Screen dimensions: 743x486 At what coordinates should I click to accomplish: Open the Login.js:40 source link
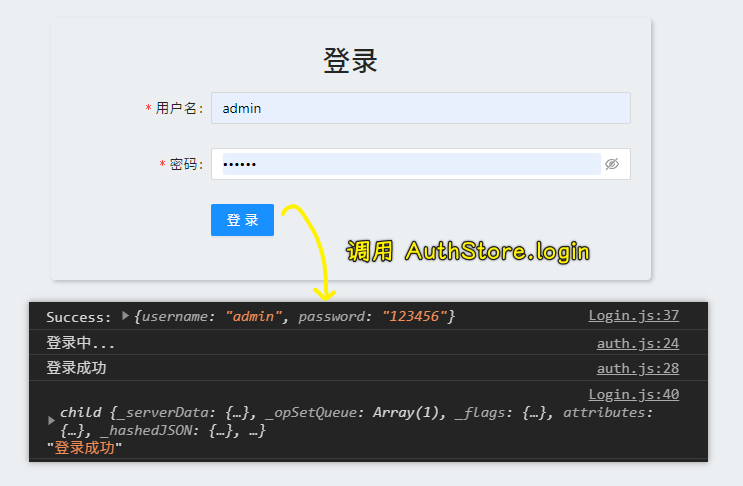click(x=633, y=394)
